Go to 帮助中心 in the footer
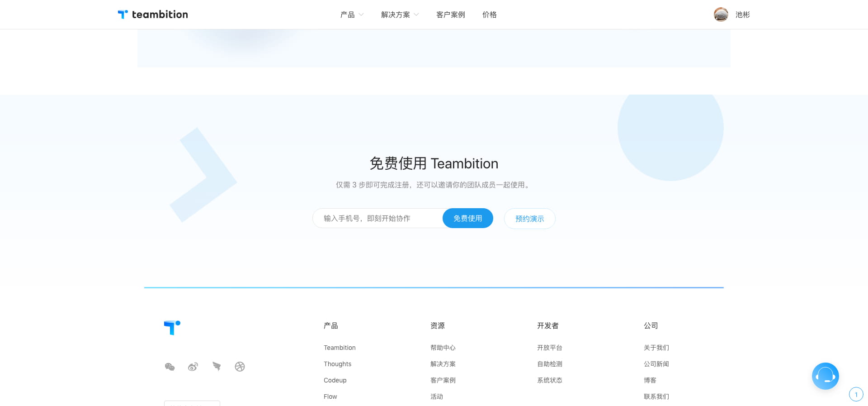Viewport: 868px width, 406px height. [443, 348]
